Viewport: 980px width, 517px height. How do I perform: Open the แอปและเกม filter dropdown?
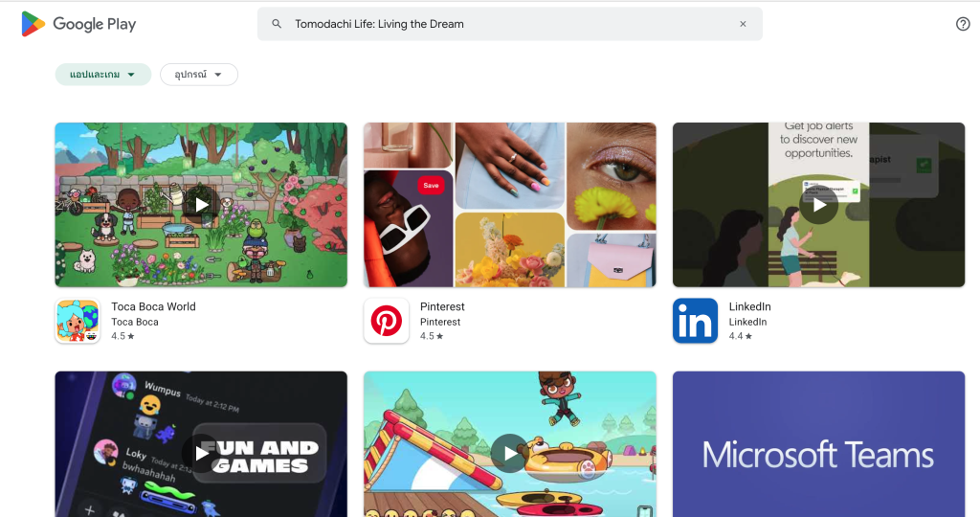pyautogui.click(x=103, y=75)
